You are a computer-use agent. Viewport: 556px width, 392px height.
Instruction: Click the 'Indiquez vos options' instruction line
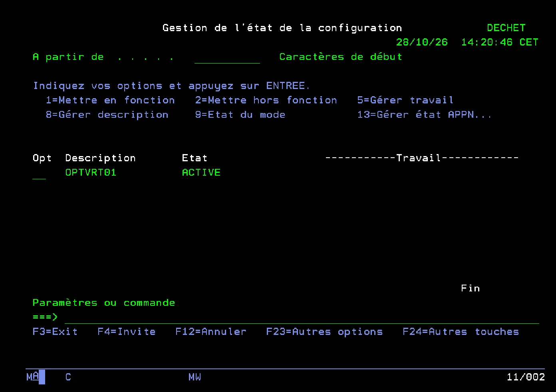(x=172, y=86)
